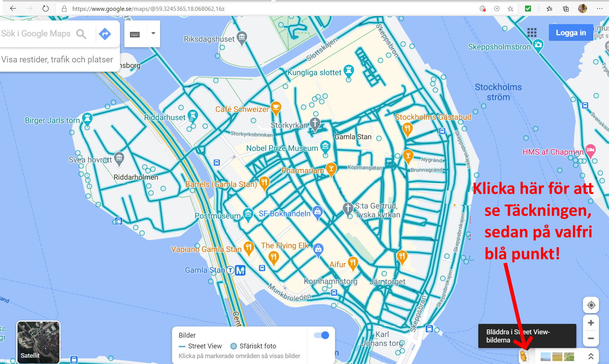Open the Café Schweizer marker
The image size is (609, 364).
pos(276,108)
